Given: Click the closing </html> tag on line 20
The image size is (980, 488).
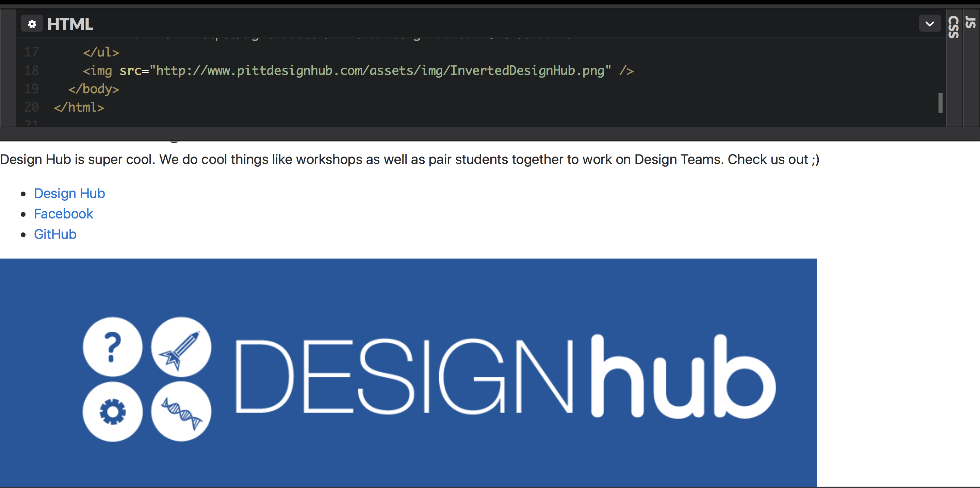Looking at the screenshot, I should [79, 107].
